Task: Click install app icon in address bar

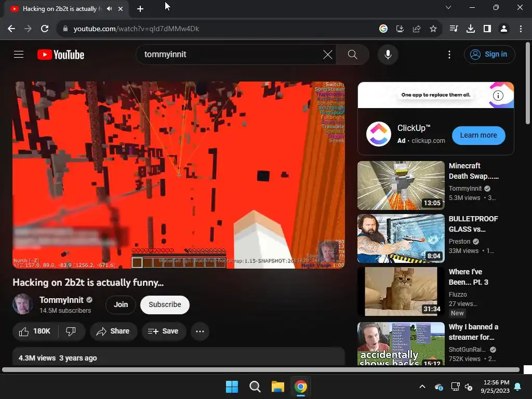Action: (400, 29)
